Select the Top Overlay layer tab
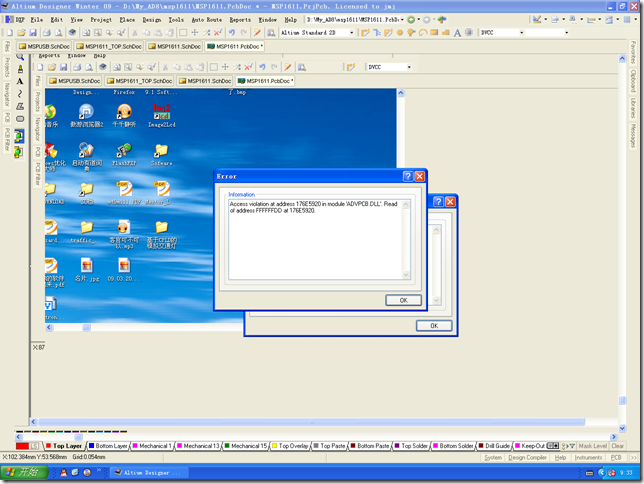The height and width of the screenshot is (484, 644). [x=290, y=446]
